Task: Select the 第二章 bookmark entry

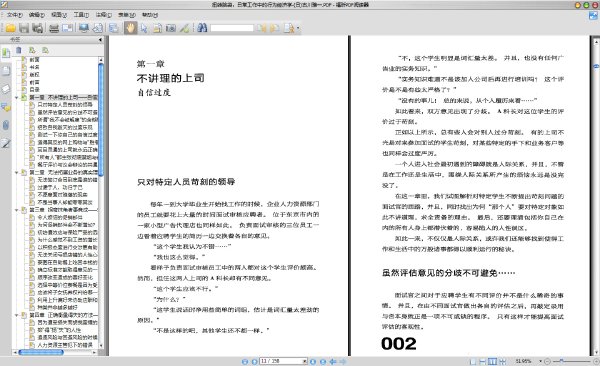Action: (64, 173)
